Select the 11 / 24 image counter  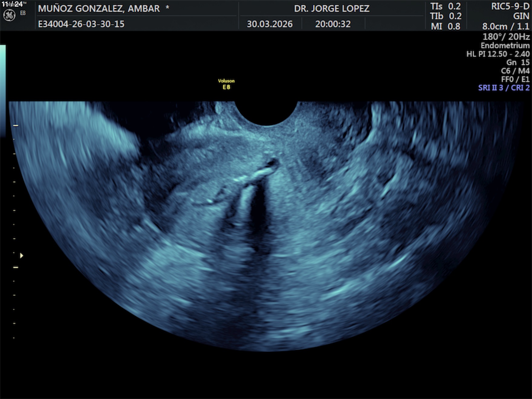12,4
